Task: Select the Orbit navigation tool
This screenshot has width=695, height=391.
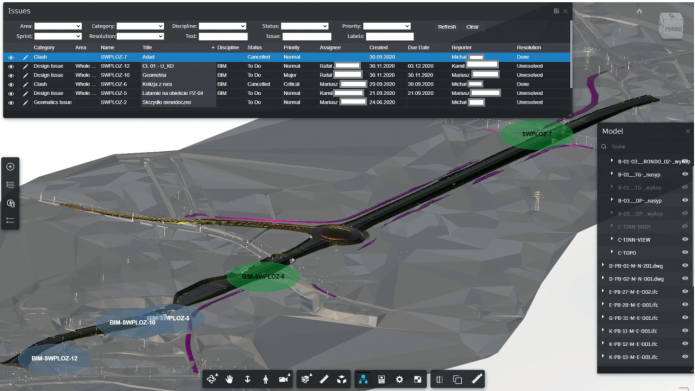Action: 211,379
